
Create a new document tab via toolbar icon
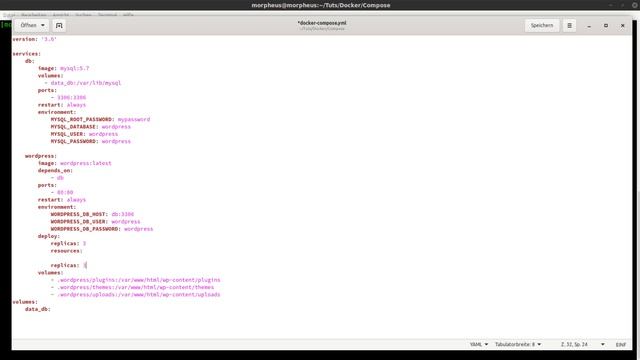pyautogui.click(x=59, y=25)
